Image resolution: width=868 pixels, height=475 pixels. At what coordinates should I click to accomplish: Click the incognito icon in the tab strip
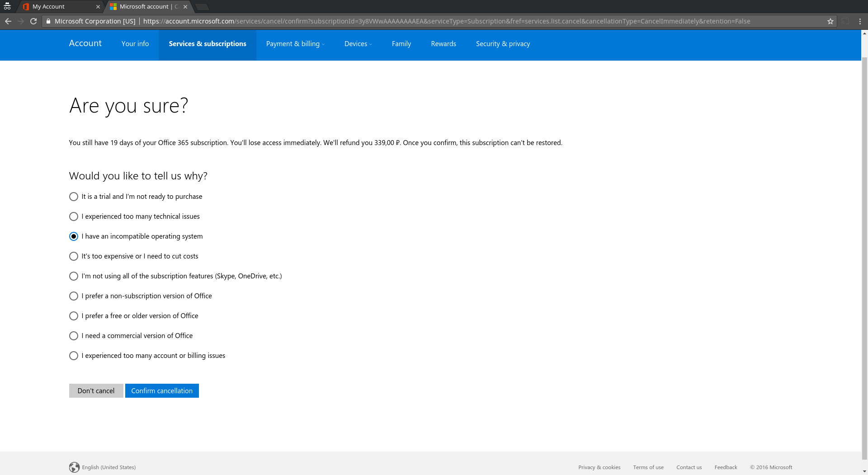click(7, 6)
